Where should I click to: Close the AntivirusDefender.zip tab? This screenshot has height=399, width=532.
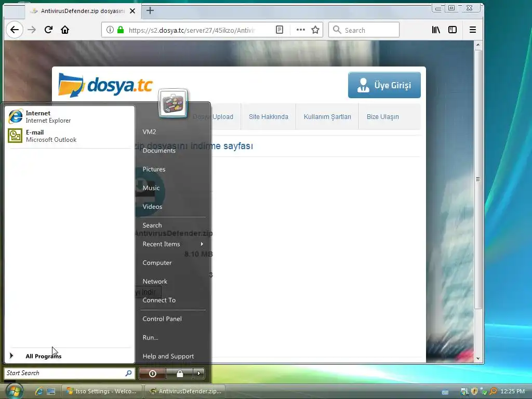tap(132, 11)
